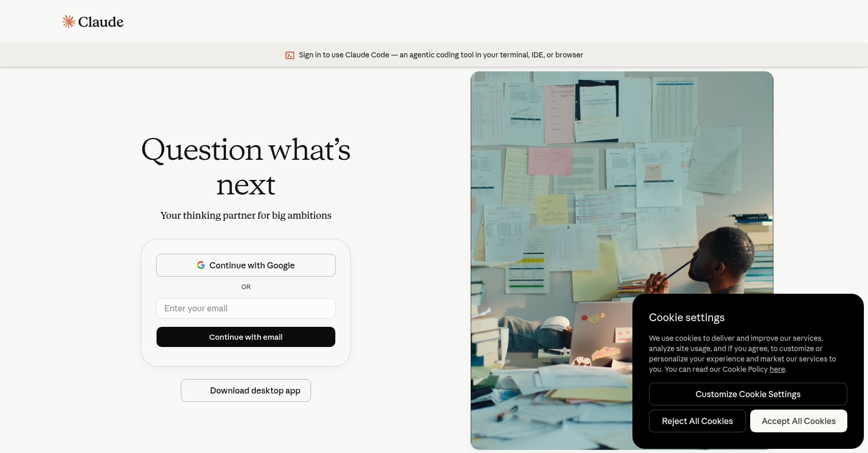Viewport: 868px width, 453px height.
Task: Click Download desktop app button
Action: point(246,390)
